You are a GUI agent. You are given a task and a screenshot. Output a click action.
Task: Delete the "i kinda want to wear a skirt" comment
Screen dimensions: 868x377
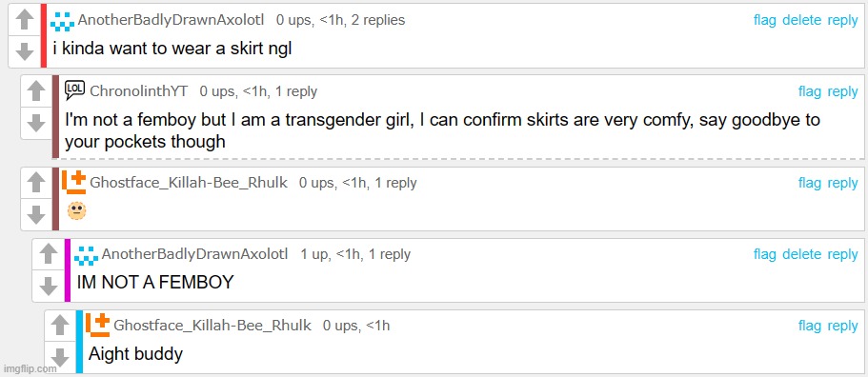(801, 20)
